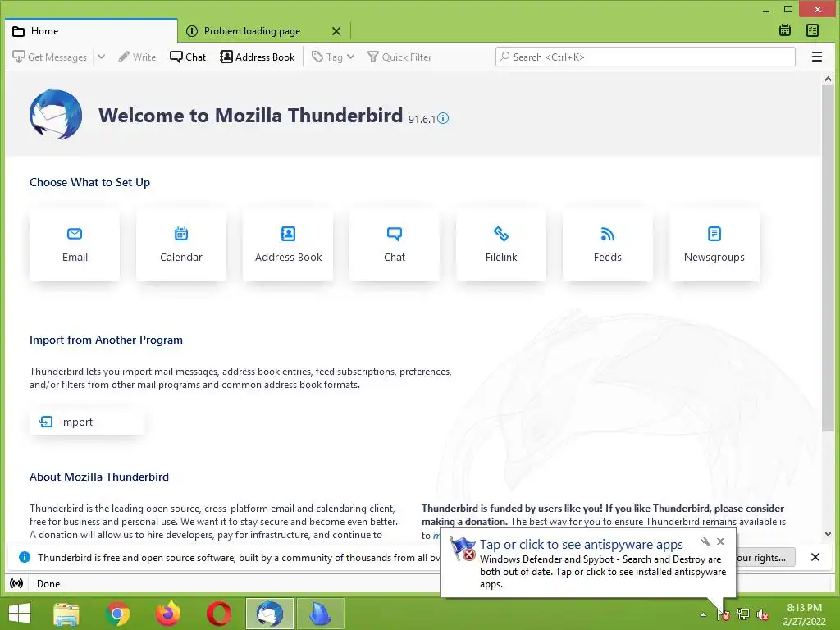Focus the Search Ctrl+K field
The width and height of the screenshot is (840, 630).
tap(645, 57)
